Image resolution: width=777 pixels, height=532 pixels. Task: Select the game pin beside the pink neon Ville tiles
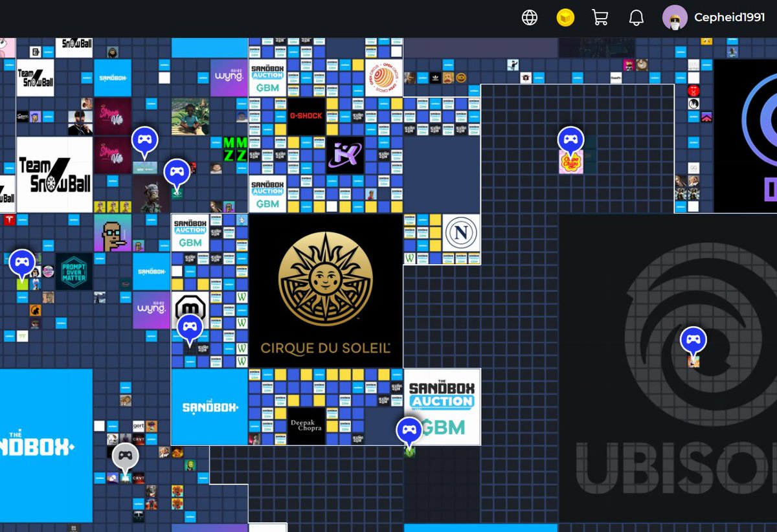[x=144, y=140]
